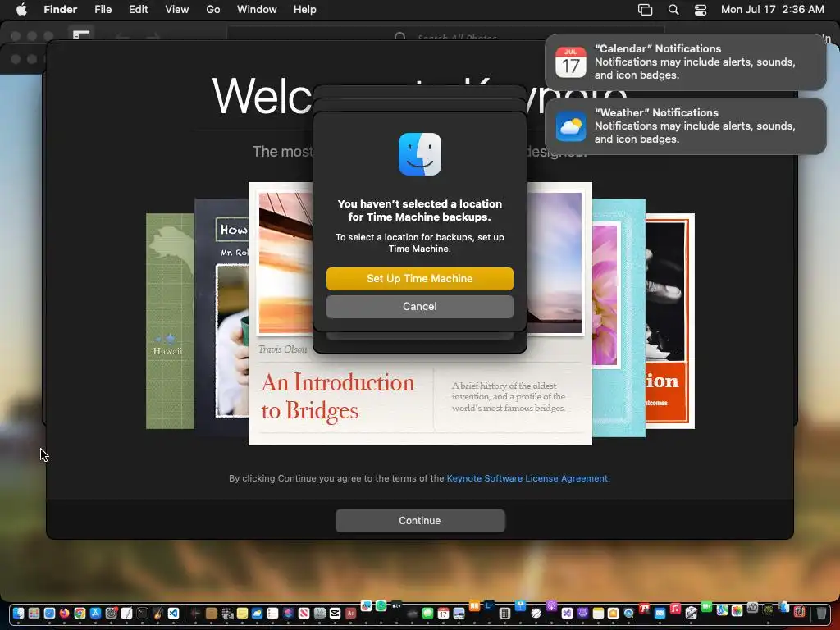
Task: Open the News app from the Dock
Action: (304, 614)
